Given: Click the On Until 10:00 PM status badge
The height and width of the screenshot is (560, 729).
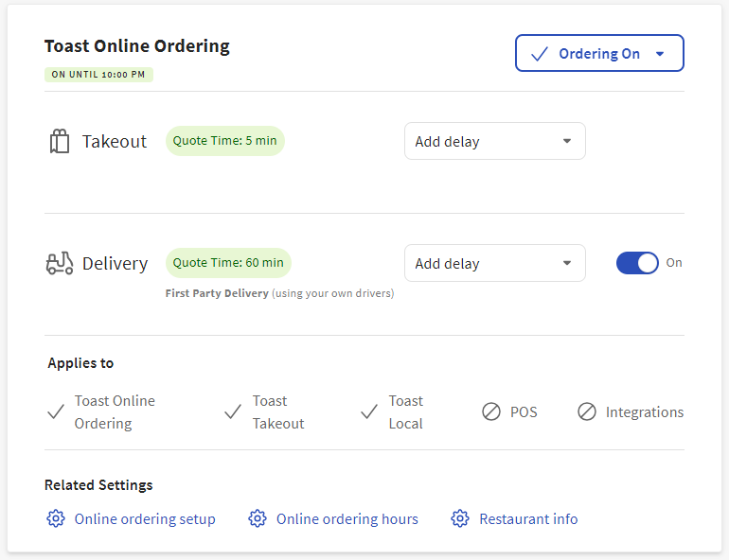Looking at the screenshot, I should click(98, 75).
